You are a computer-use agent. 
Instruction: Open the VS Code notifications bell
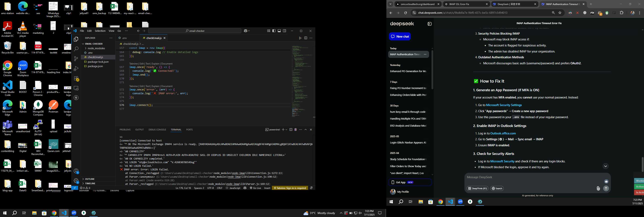point(311,188)
